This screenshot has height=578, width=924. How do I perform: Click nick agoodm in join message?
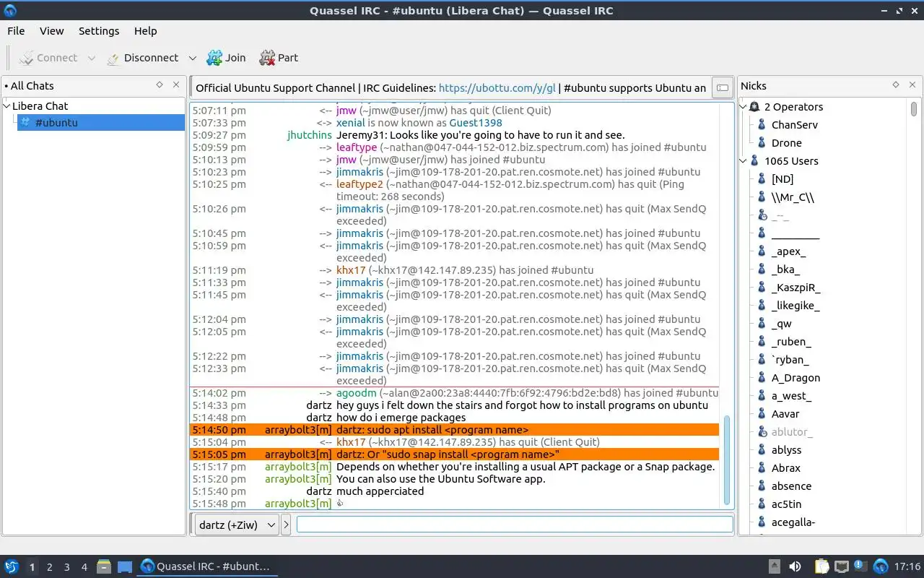(x=357, y=393)
